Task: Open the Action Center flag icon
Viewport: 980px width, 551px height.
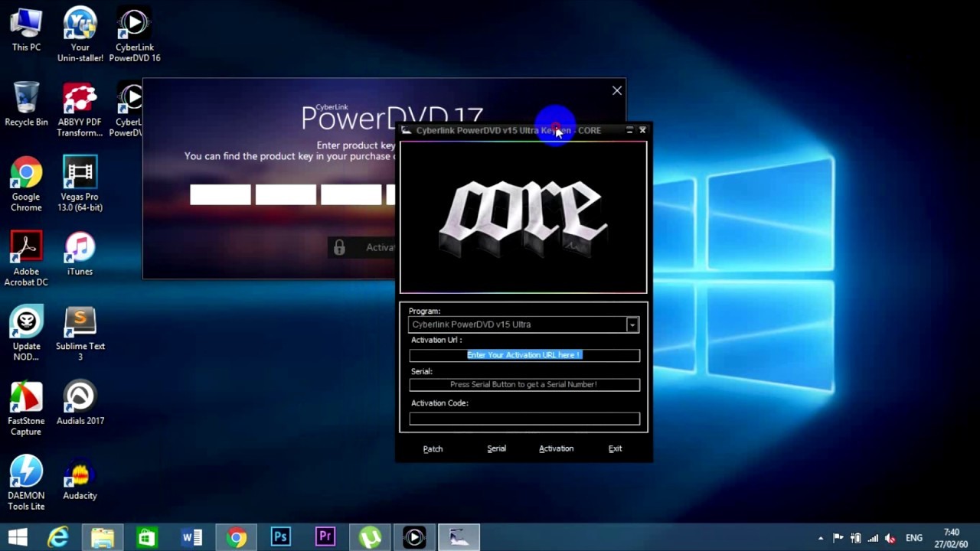Action: 838,538
